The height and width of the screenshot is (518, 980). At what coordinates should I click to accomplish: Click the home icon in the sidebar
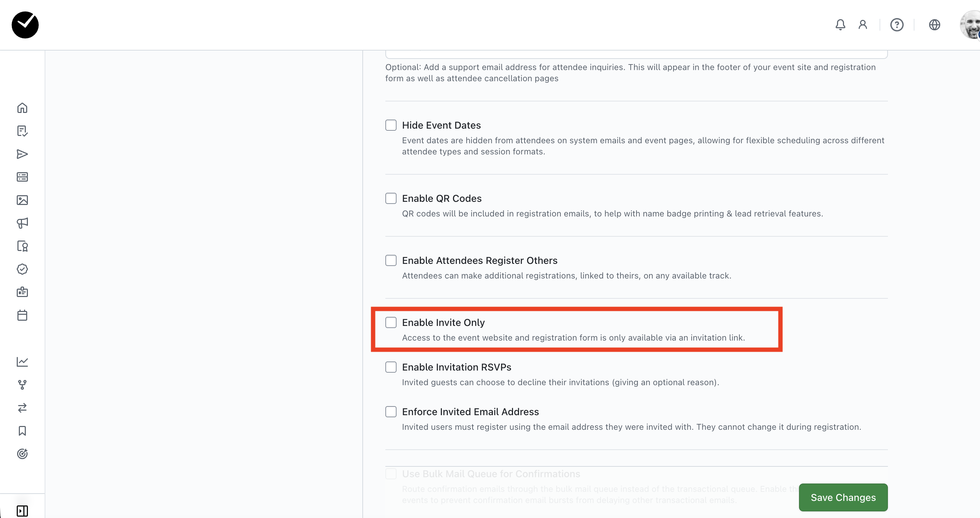(22, 108)
